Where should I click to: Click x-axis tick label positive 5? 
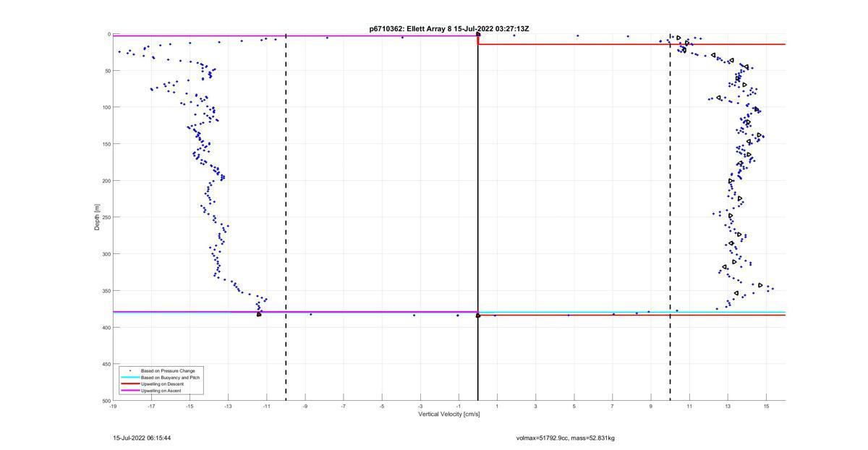[x=574, y=406]
